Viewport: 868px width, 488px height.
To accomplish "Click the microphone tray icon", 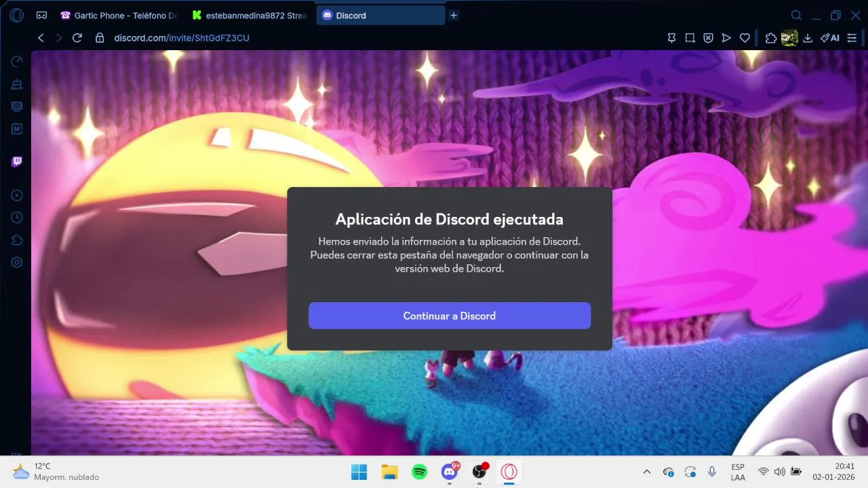I will click(x=712, y=472).
